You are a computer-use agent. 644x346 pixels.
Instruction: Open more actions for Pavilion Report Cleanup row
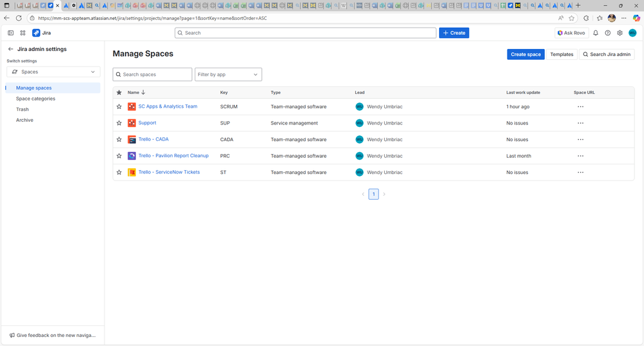pyautogui.click(x=580, y=156)
